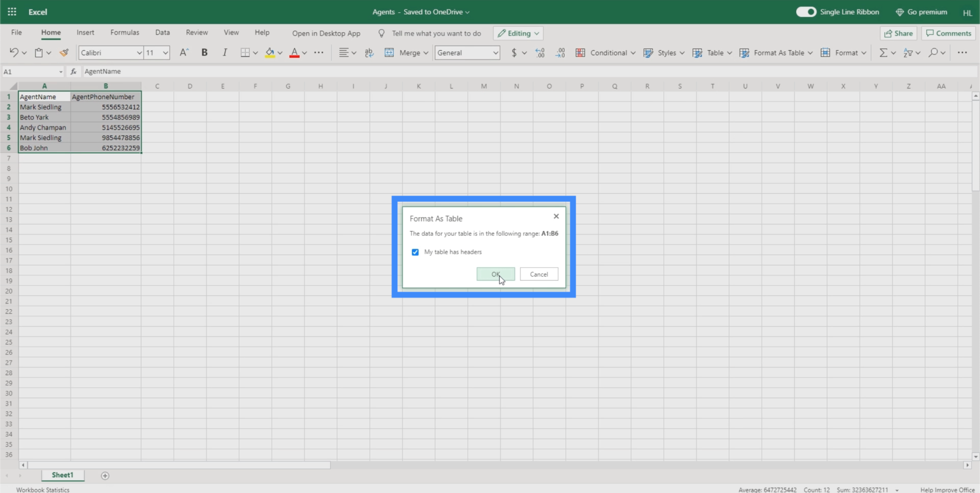Open the Help tab

point(262,33)
